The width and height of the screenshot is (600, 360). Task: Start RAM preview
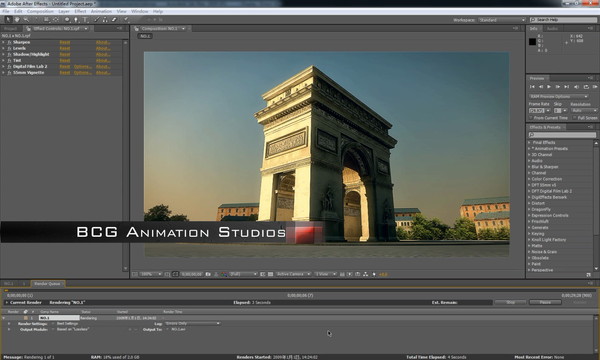point(595,87)
